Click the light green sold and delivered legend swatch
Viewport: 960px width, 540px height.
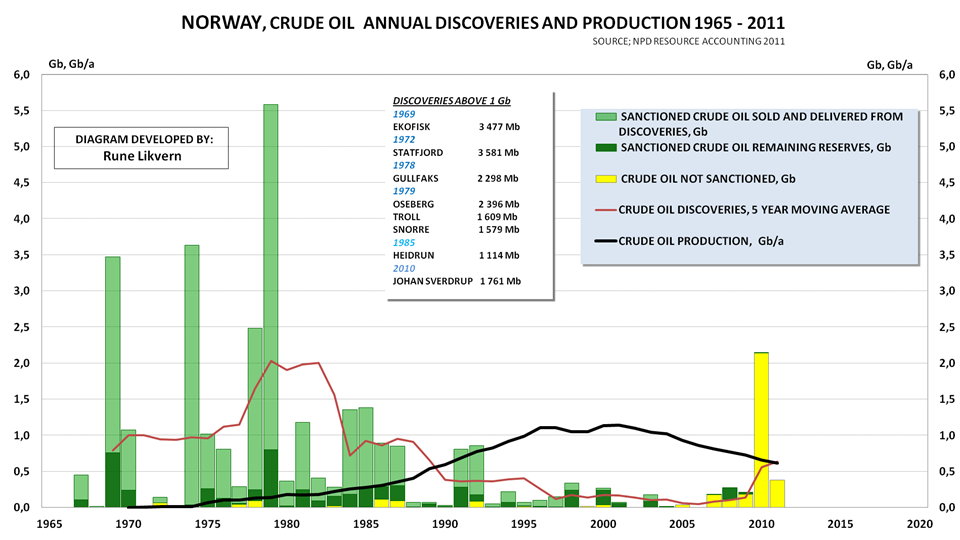pos(604,117)
